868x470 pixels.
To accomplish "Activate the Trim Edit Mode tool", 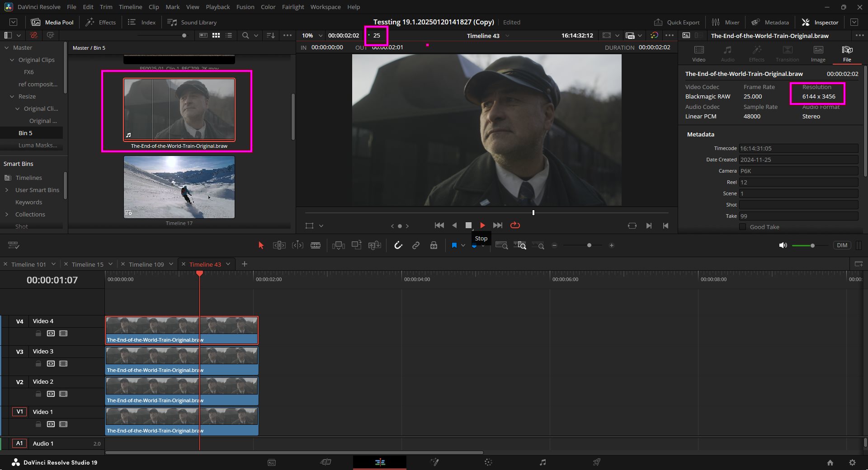I will [279, 245].
